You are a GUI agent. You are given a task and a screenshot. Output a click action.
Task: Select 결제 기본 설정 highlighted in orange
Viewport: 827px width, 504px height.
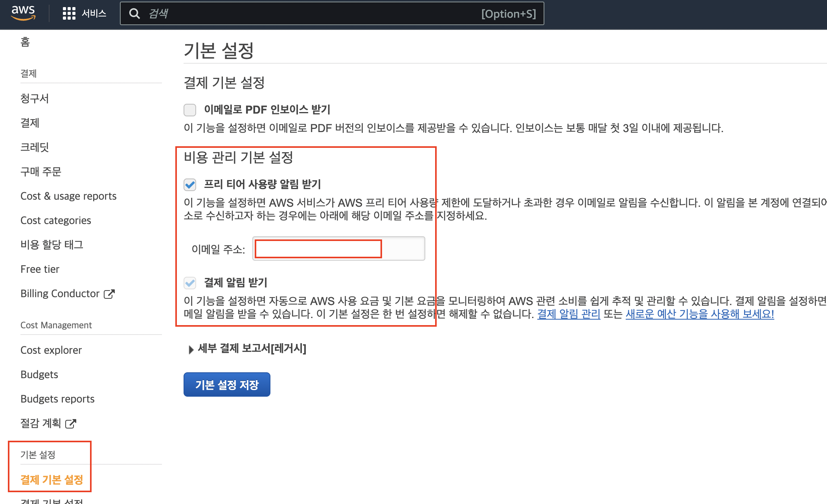(x=52, y=480)
